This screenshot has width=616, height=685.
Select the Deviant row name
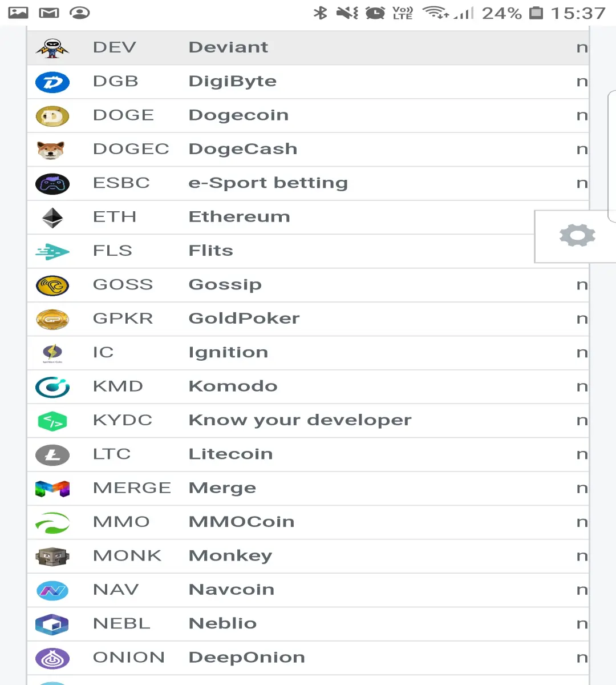[x=228, y=47]
